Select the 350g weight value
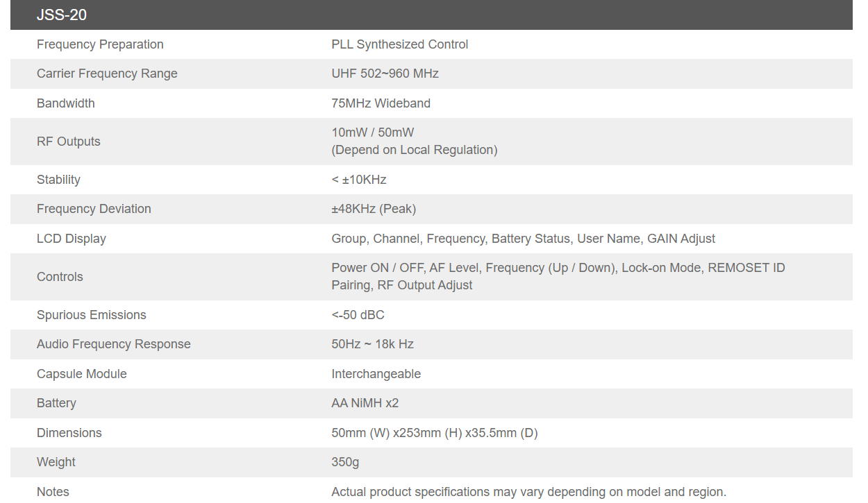Viewport: 868px width, 503px height. [345, 462]
